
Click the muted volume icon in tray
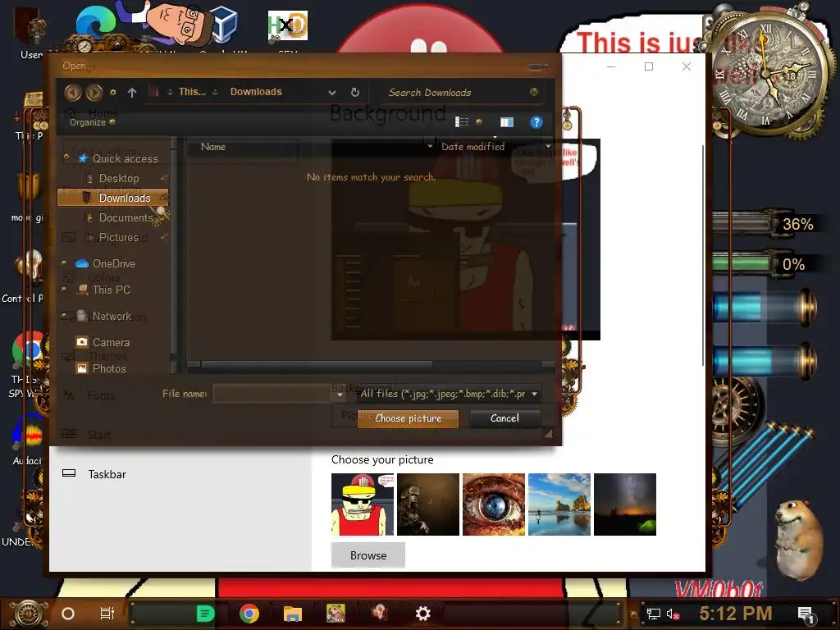pos(673,614)
